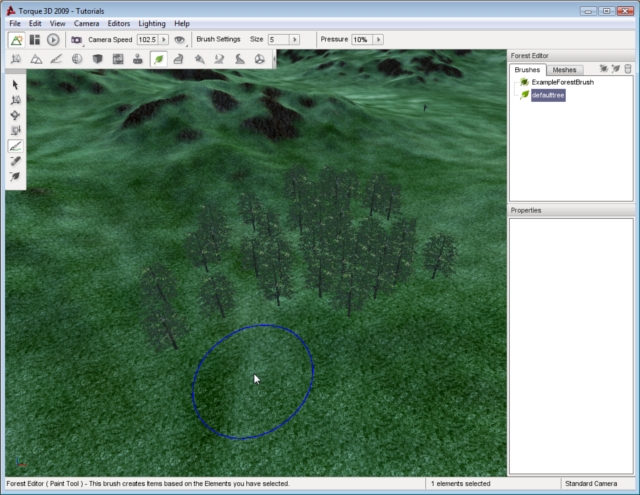Expand the brush Size arrow

click(296, 39)
